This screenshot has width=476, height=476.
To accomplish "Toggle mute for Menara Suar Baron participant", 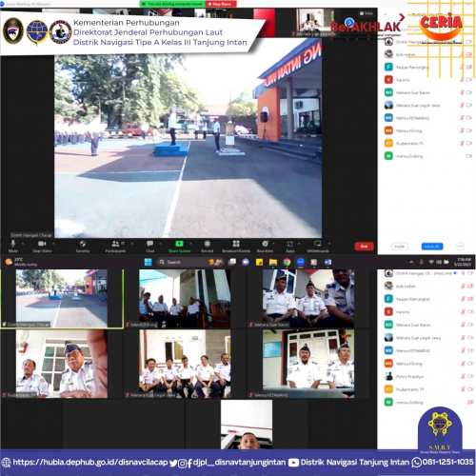I will pyautogui.click(x=463, y=92).
